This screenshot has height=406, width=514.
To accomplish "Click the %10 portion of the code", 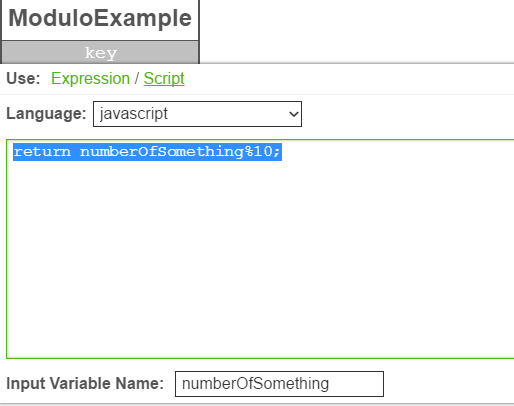I will [x=259, y=152].
